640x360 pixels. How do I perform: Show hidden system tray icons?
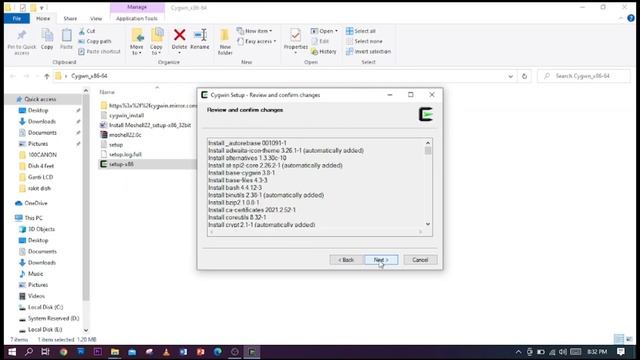click(x=518, y=352)
